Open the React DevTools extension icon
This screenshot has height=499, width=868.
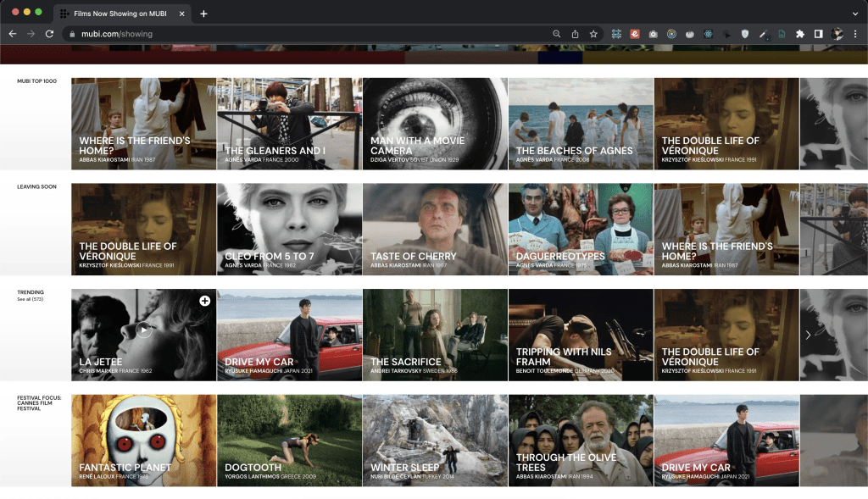click(x=706, y=34)
